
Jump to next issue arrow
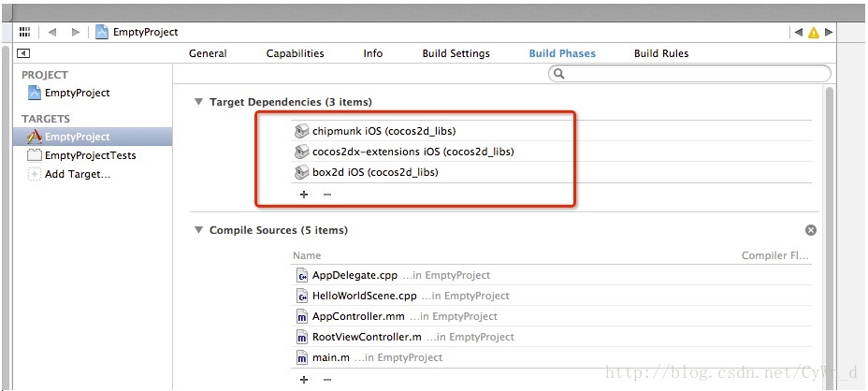coord(828,32)
